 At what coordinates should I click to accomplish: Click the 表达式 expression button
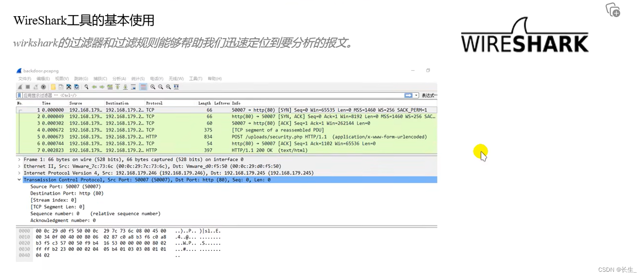click(x=429, y=96)
